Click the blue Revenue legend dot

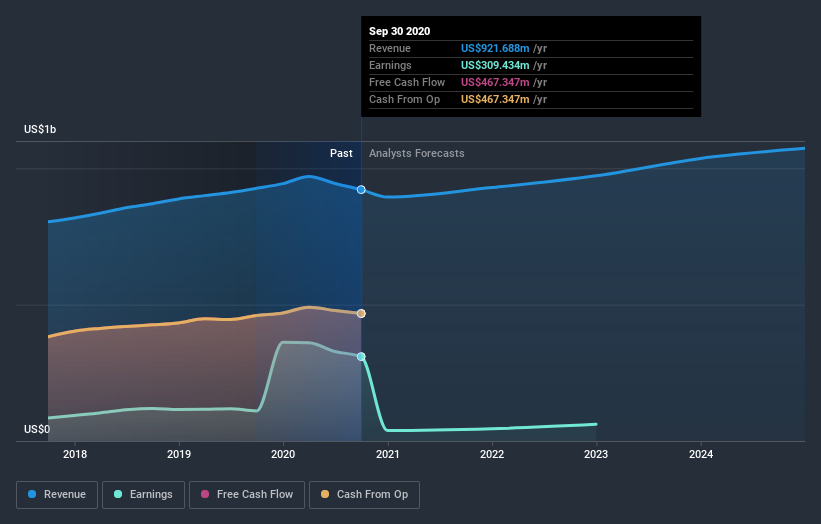32,494
